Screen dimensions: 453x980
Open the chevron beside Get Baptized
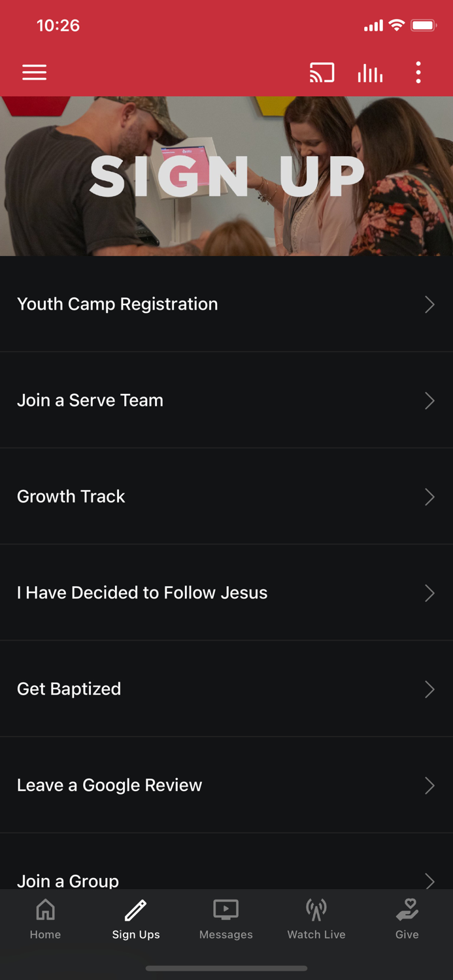(429, 689)
